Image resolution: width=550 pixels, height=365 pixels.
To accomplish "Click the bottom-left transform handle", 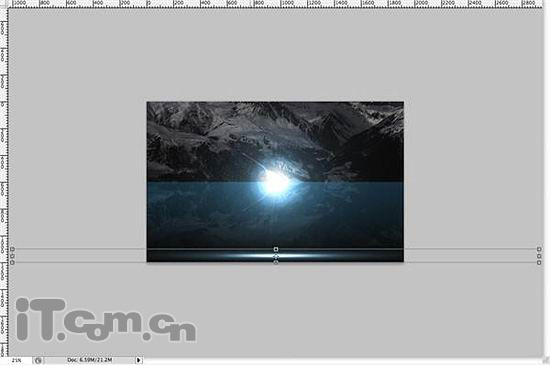I will 13,263.
